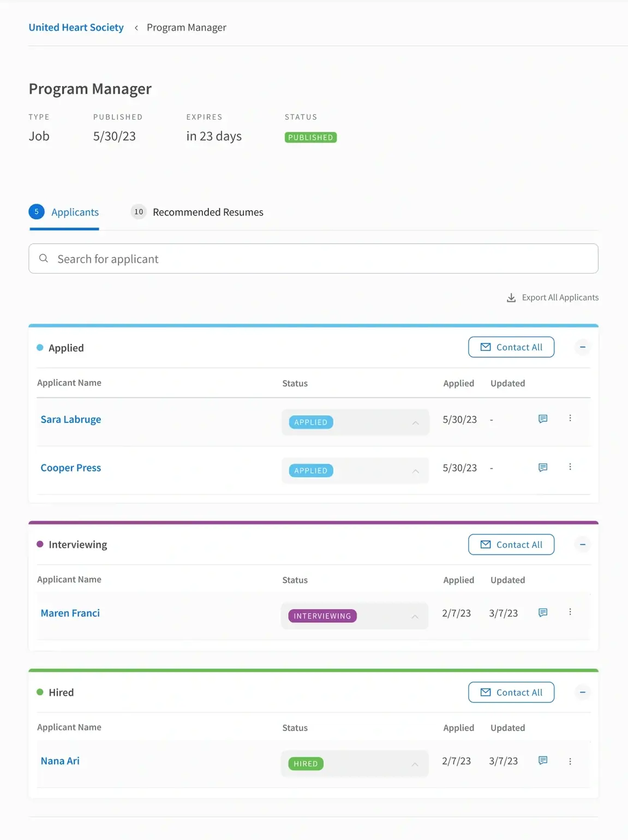Click the Program Manager page heading
This screenshot has height=840, width=628.
tap(90, 88)
